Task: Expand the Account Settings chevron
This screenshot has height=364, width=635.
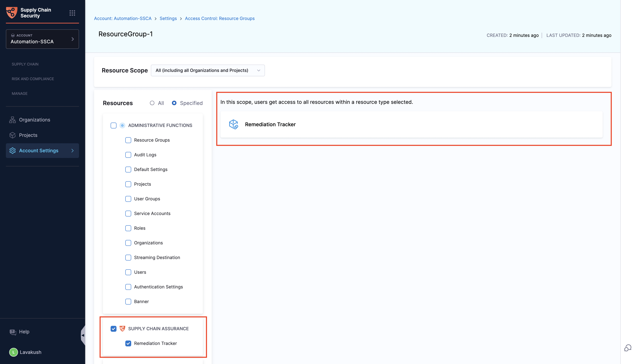Action: tap(73, 150)
